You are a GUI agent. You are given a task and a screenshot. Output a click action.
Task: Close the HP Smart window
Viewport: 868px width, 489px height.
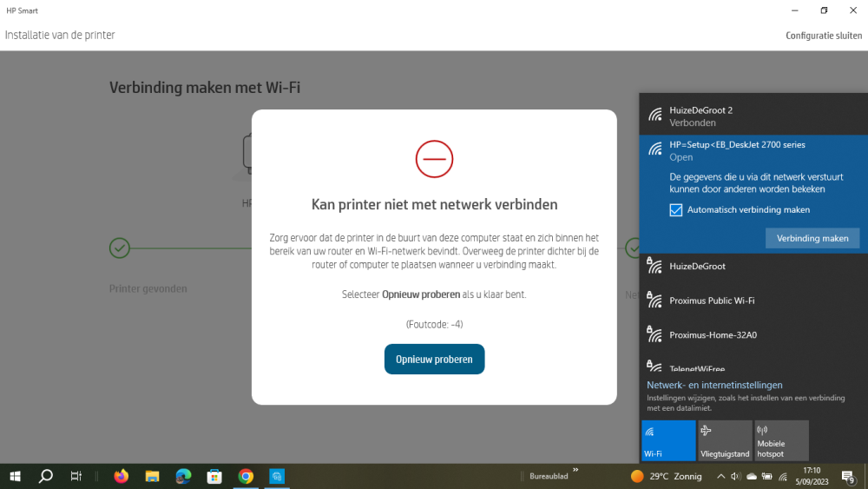pos(853,10)
